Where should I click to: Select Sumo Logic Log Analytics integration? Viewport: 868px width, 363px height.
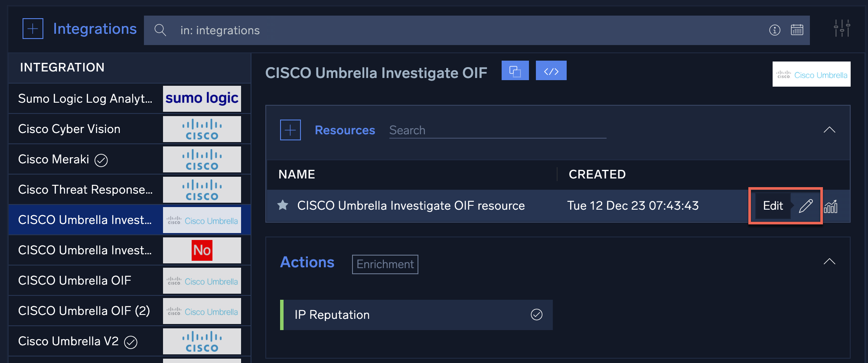click(85, 99)
